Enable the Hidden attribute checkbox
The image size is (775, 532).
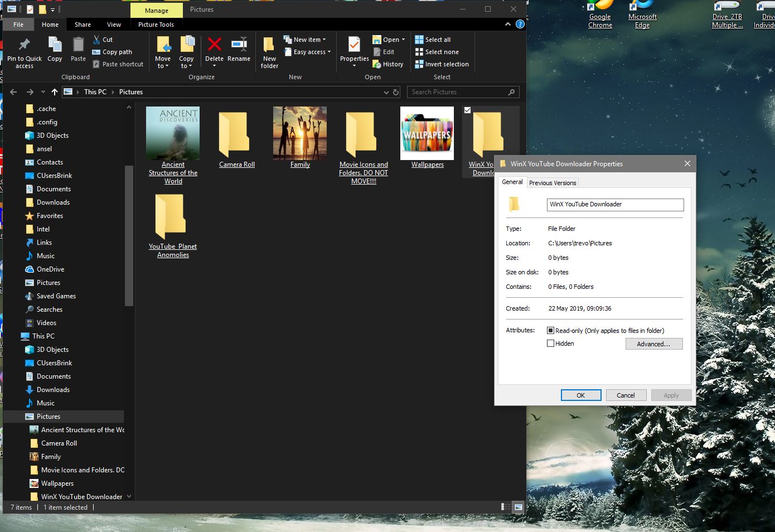tap(550, 344)
